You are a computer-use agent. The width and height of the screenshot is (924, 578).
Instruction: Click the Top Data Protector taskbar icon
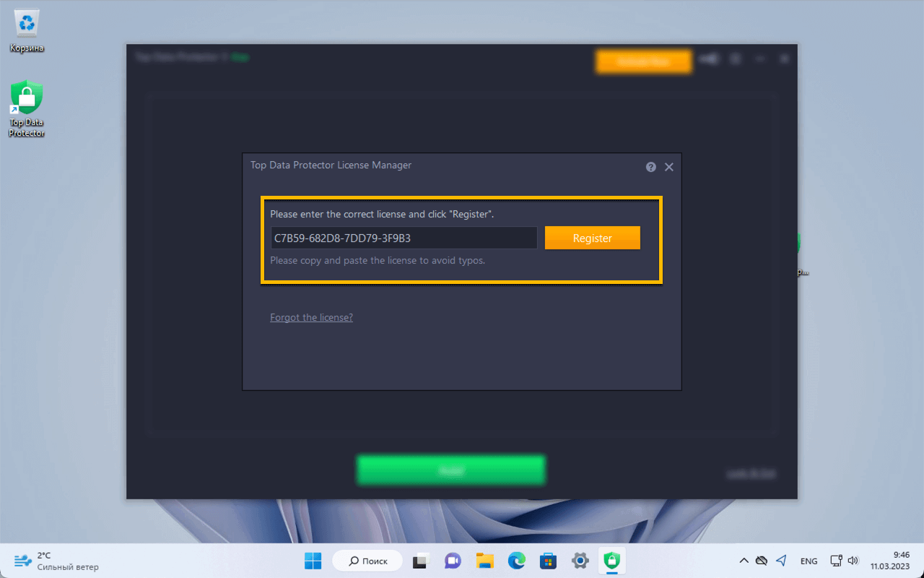click(611, 561)
